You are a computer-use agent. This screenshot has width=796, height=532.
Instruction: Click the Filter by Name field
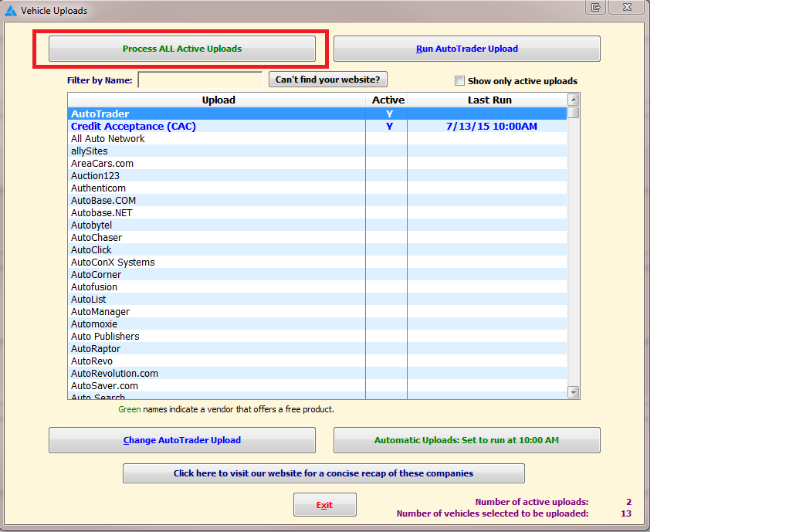coord(200,80)
